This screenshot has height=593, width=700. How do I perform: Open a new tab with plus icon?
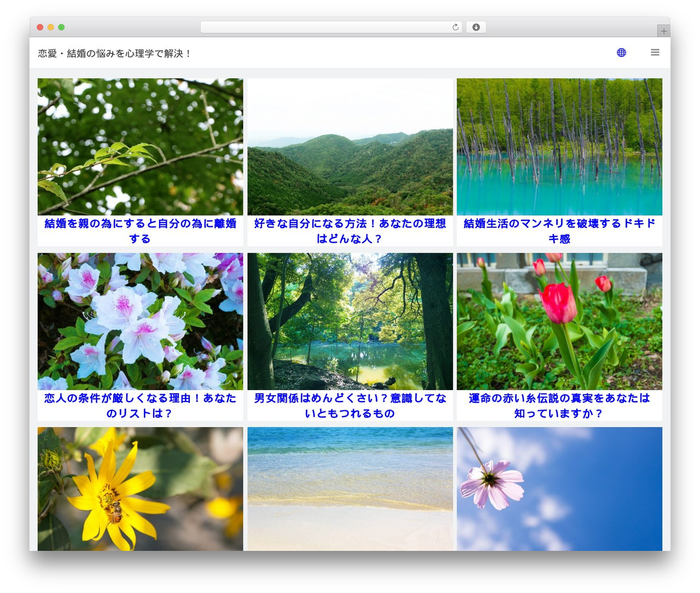(x=663, y=31)
